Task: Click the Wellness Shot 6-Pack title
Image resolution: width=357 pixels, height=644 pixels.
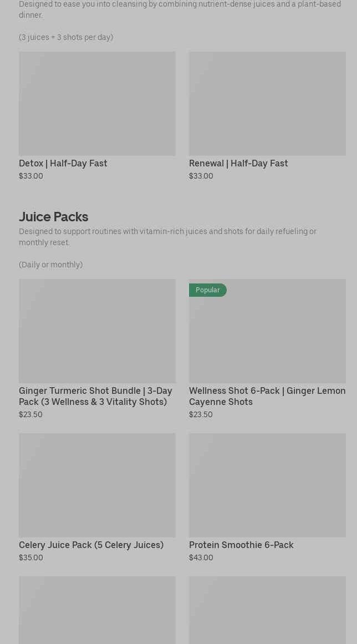Action: tap(267, 396)
